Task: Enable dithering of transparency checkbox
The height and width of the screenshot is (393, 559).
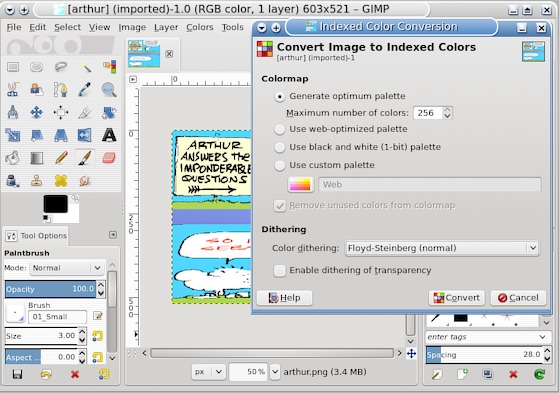Action: click(280, 271)
